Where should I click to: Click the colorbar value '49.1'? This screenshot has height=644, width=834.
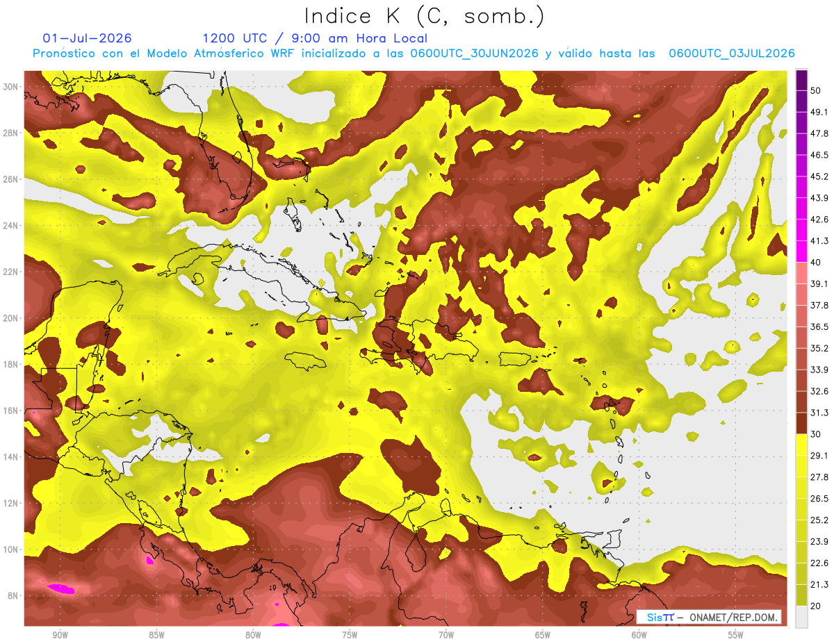point(819,112)
